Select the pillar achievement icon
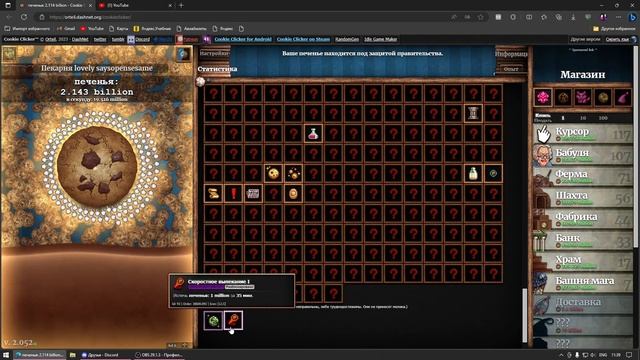The width and height of the screenshot is (640, 360). pyautogui.click(x=473, y=113)
